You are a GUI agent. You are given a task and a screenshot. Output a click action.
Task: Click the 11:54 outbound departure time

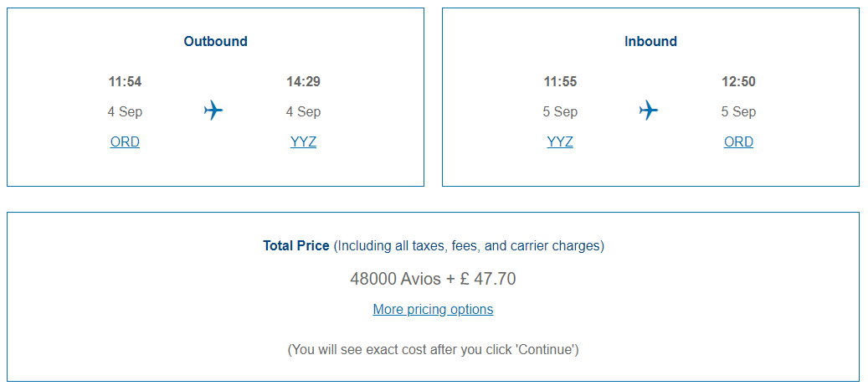coord(125,82)
